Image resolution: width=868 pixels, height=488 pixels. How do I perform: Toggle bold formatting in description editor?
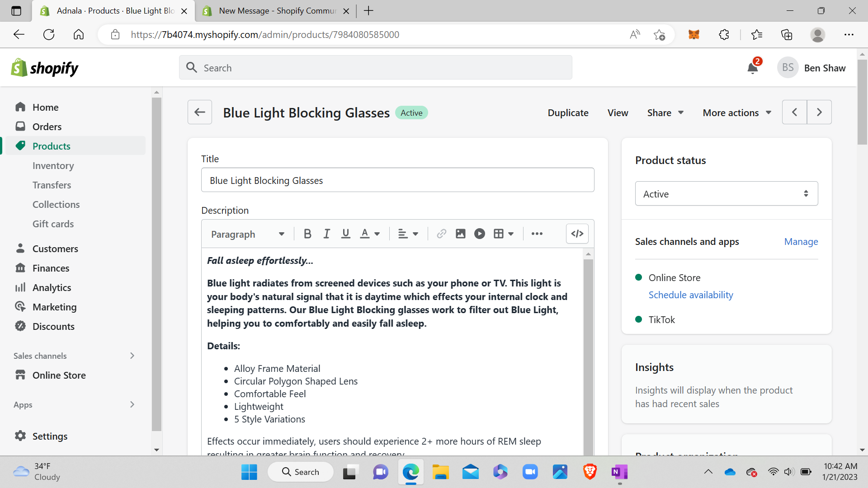coord(307,234)
